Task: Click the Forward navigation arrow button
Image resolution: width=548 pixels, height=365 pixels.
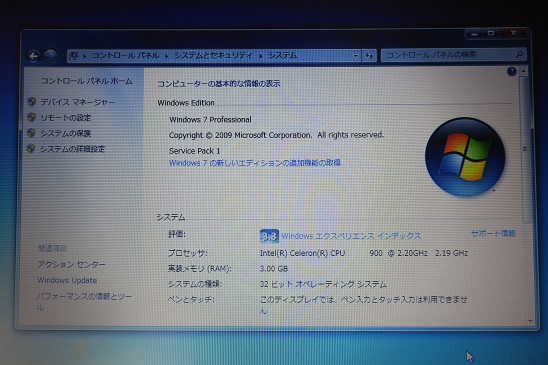Action: click(50, 56)
